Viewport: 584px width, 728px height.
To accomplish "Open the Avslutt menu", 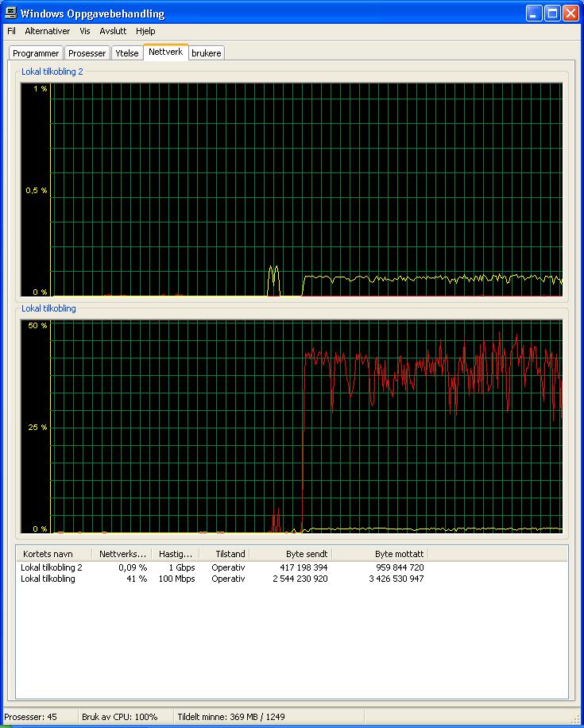I will pyautogui.click(x=113, y=31).
